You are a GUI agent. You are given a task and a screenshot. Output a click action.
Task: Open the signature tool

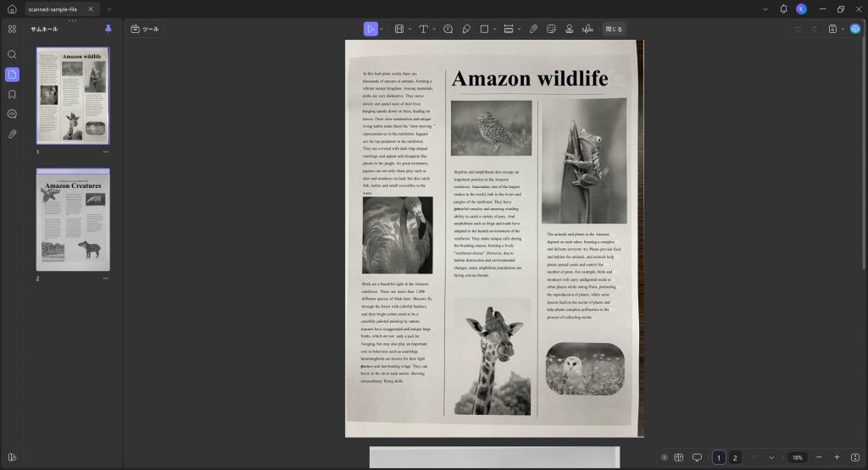[587, 29]
